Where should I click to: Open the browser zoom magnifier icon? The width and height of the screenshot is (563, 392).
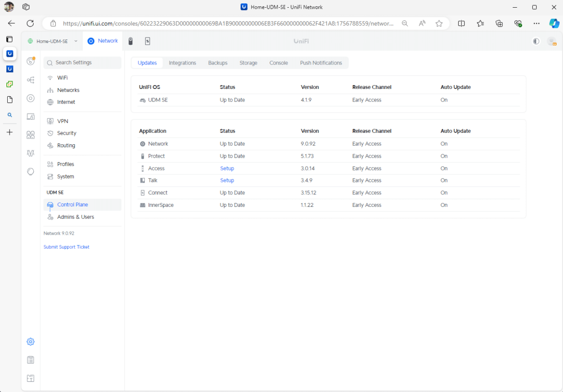click(405, 24)
